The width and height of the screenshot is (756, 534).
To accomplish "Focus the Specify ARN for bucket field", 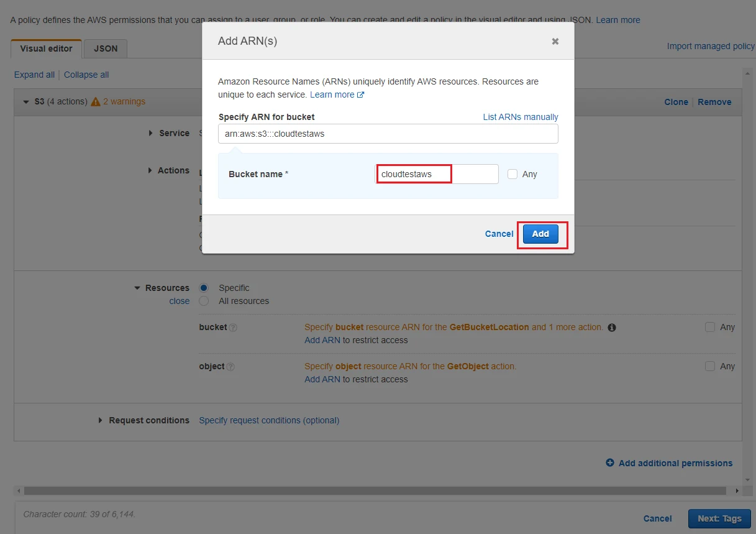I will coord(388,134).
